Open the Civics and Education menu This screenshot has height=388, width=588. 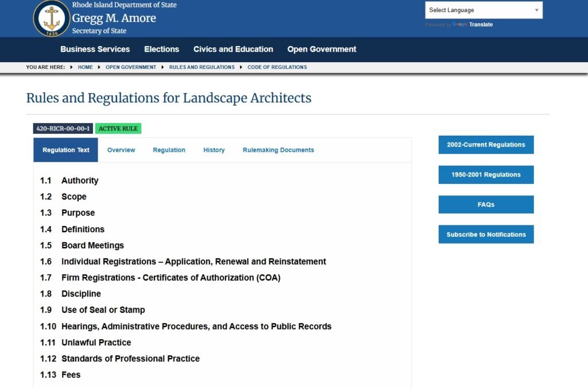click(233, 49)
